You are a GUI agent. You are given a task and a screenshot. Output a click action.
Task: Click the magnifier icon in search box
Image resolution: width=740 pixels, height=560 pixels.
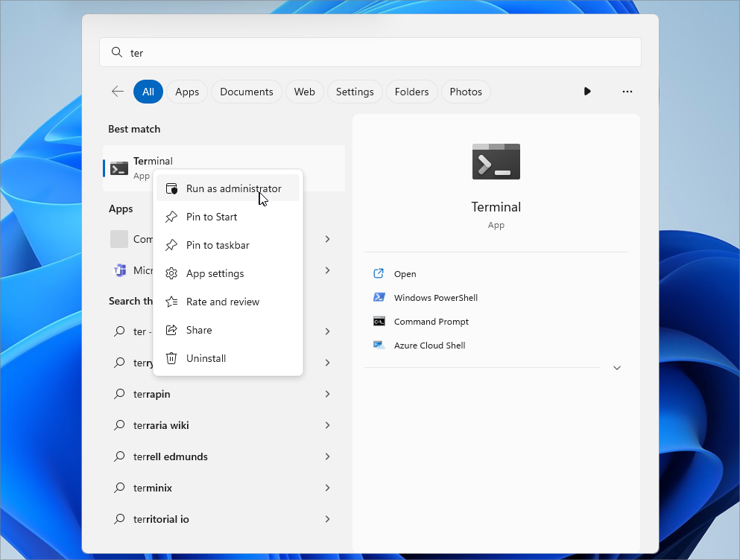coord(116,52)
